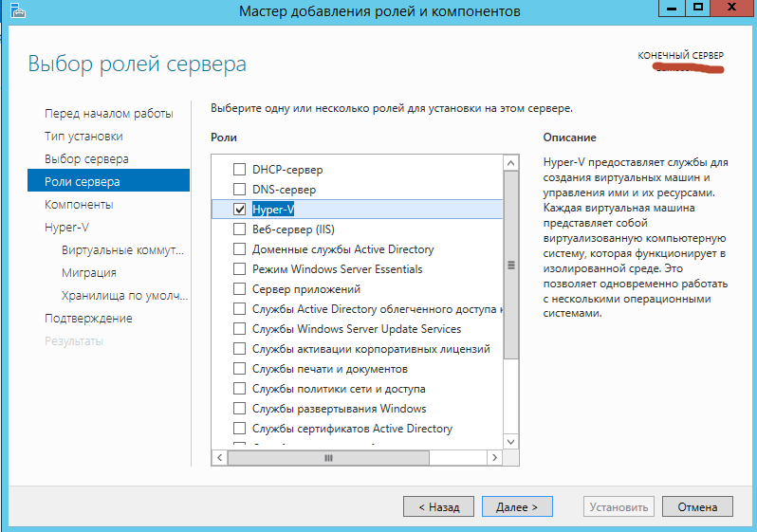Open the Тип установки step
757x532 pixels.
point(83,137)
